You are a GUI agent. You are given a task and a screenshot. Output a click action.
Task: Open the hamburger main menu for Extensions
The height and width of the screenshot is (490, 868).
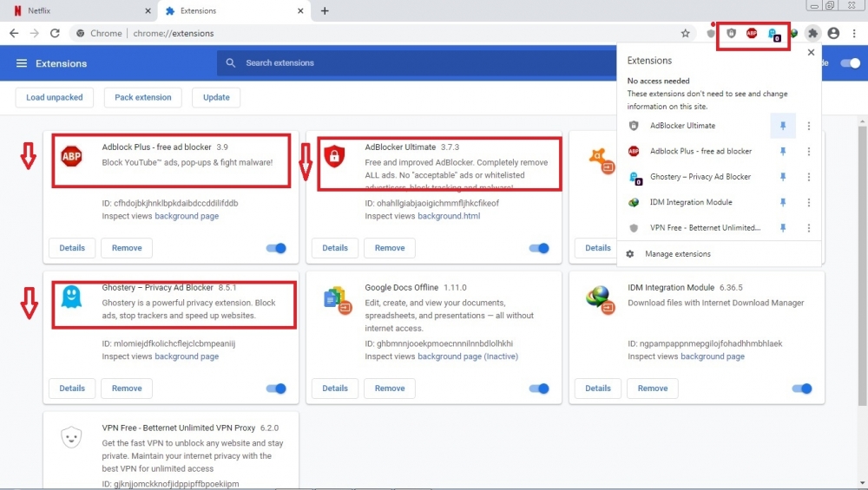[x=22, y=63]
